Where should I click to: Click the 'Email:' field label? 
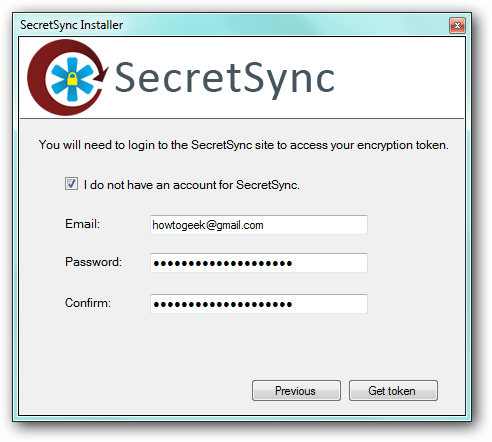pyautogui.click(x=82, y=224)
